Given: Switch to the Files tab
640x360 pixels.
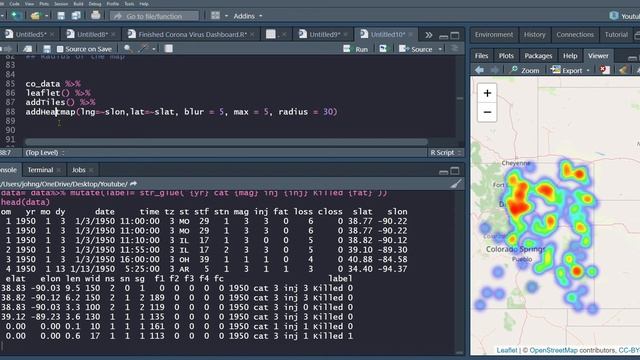Looking at the screenshot, I should [x=481, y=56].
